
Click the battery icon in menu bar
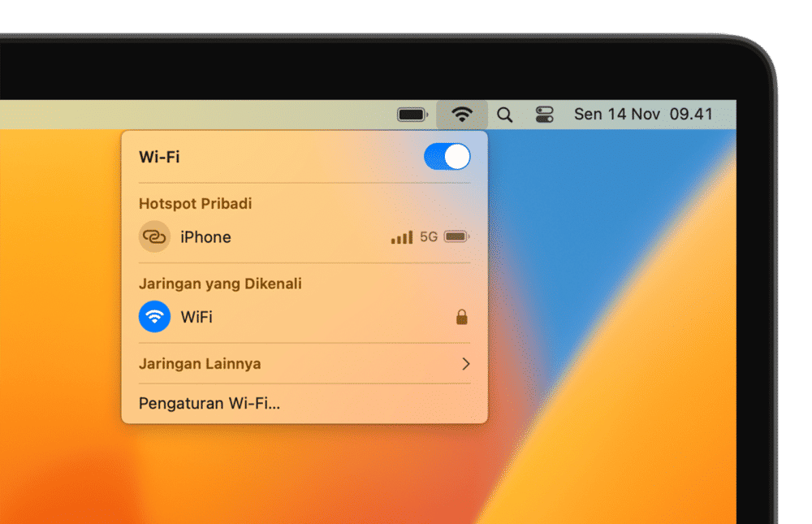(412, 115)
